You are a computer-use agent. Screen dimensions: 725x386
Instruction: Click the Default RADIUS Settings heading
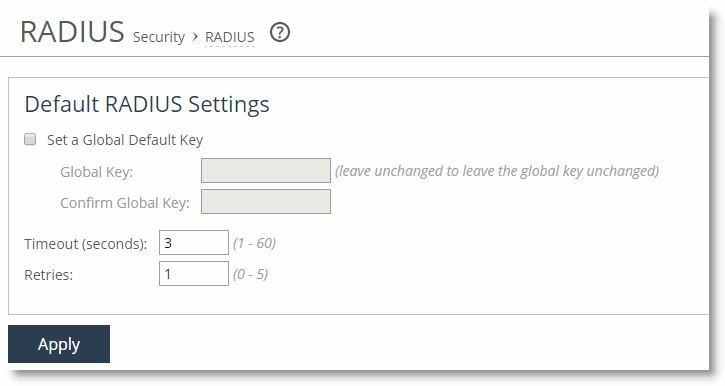147,104
